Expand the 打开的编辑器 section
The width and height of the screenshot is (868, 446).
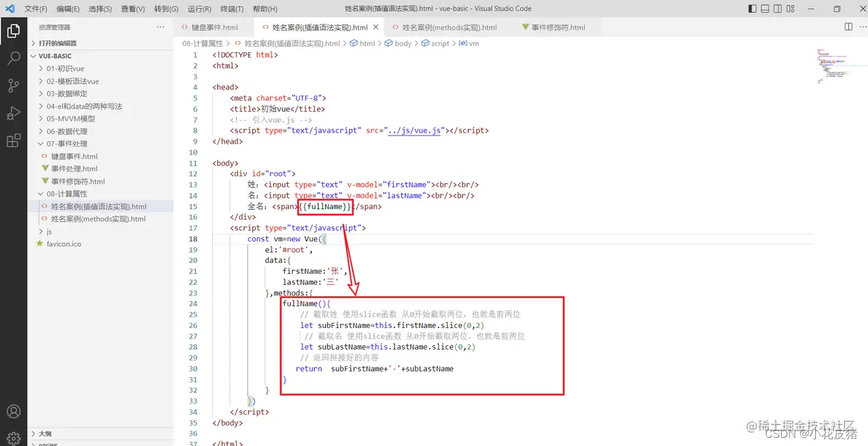coord(100,43)
